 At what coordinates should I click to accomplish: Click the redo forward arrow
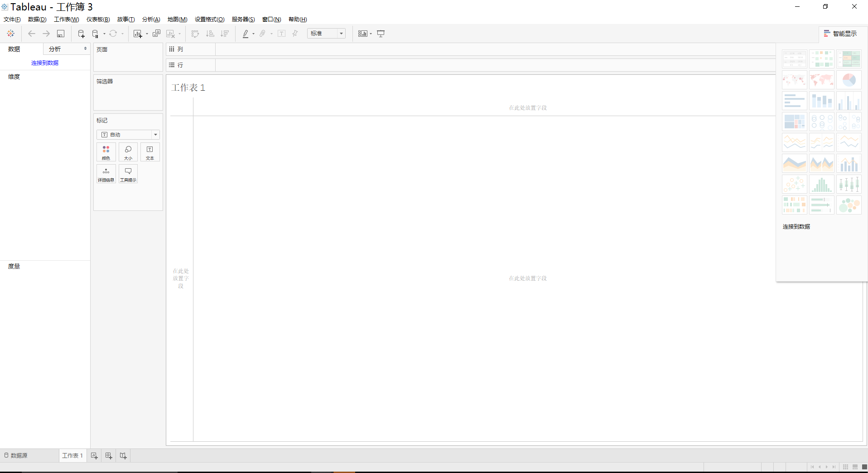(46, 34)
